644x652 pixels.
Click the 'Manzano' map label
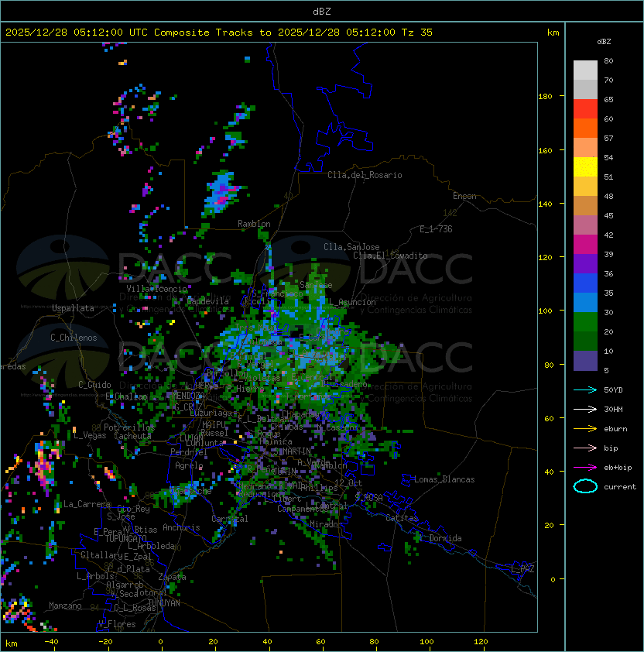65,606
